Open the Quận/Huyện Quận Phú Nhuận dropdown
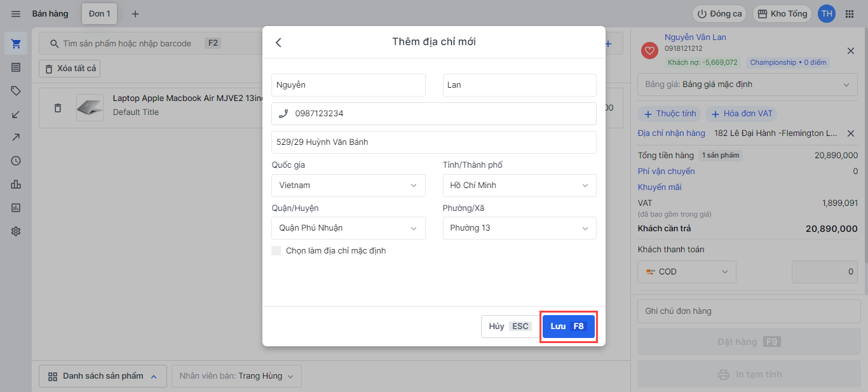The image size is (868, 392). pos(348,228)
